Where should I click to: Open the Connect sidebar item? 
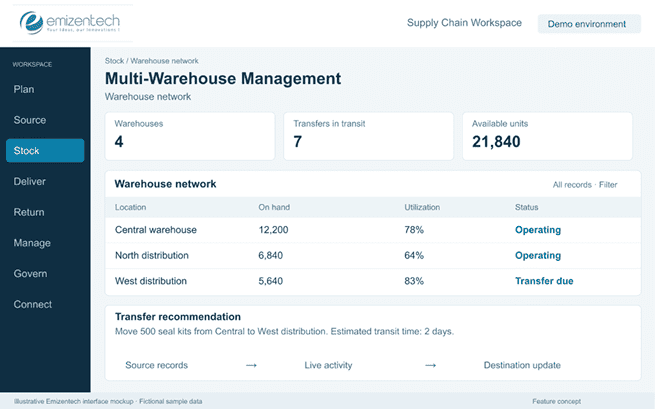(x=33, y=304)
